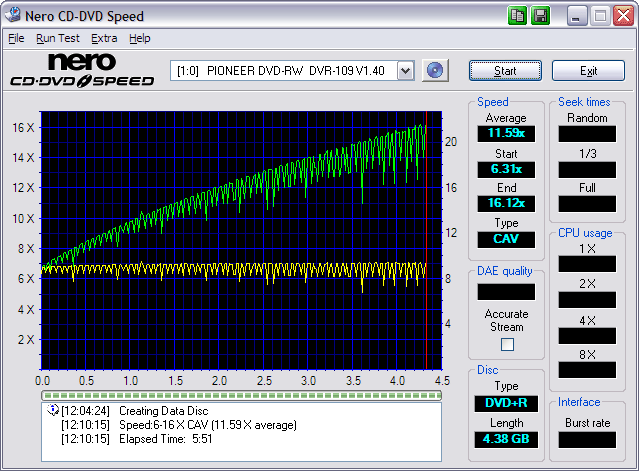Click the info icon beside log entry 12:04:24
639x471 pixels.
(53, 410)
